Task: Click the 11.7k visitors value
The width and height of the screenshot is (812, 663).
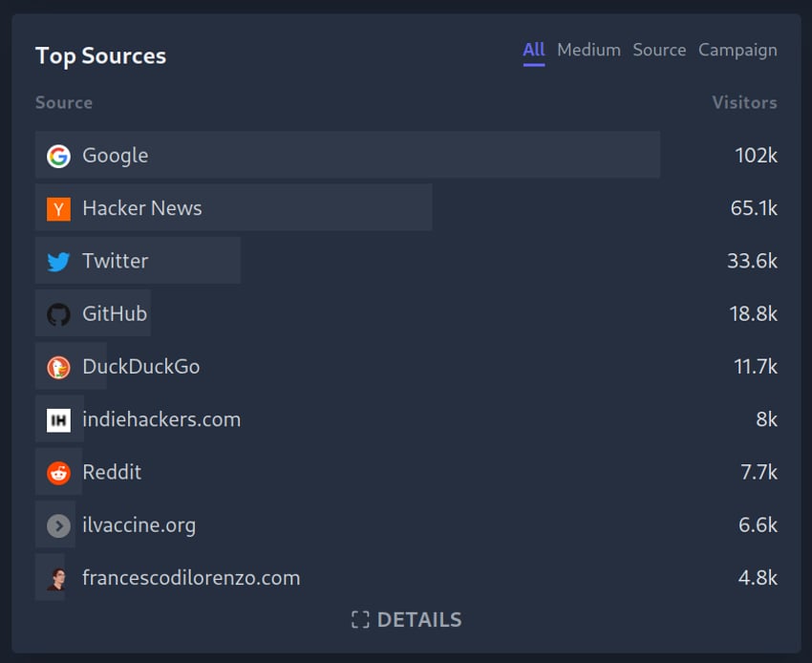Action: click(756, 367)
